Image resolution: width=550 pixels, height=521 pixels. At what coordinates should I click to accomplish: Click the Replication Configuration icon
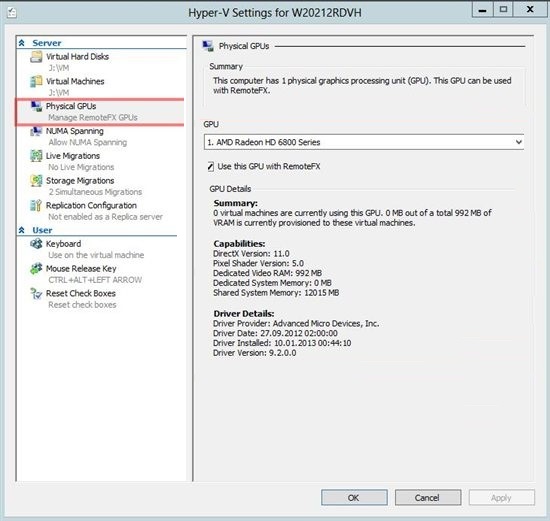coord(36,206)
